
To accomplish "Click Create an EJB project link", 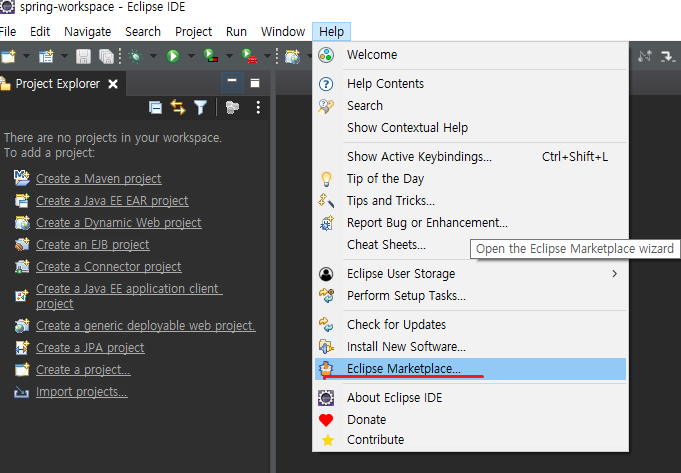I will (93, 245).
